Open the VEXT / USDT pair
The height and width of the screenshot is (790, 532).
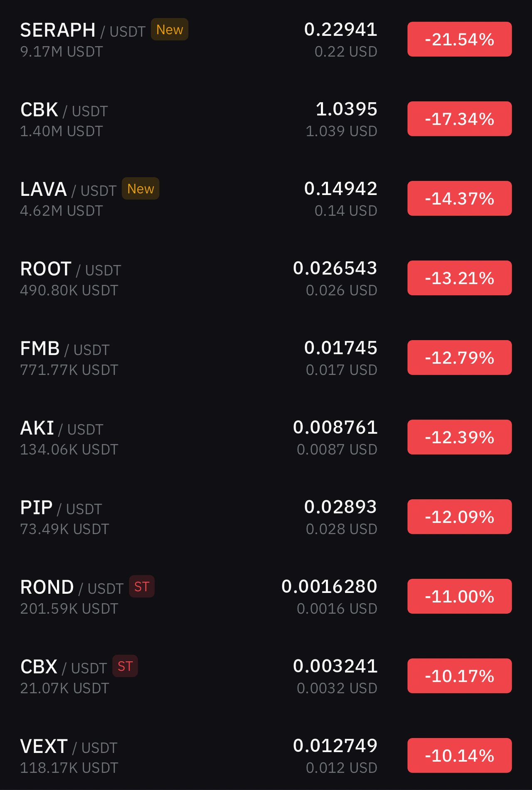click(x=266, y=756)
